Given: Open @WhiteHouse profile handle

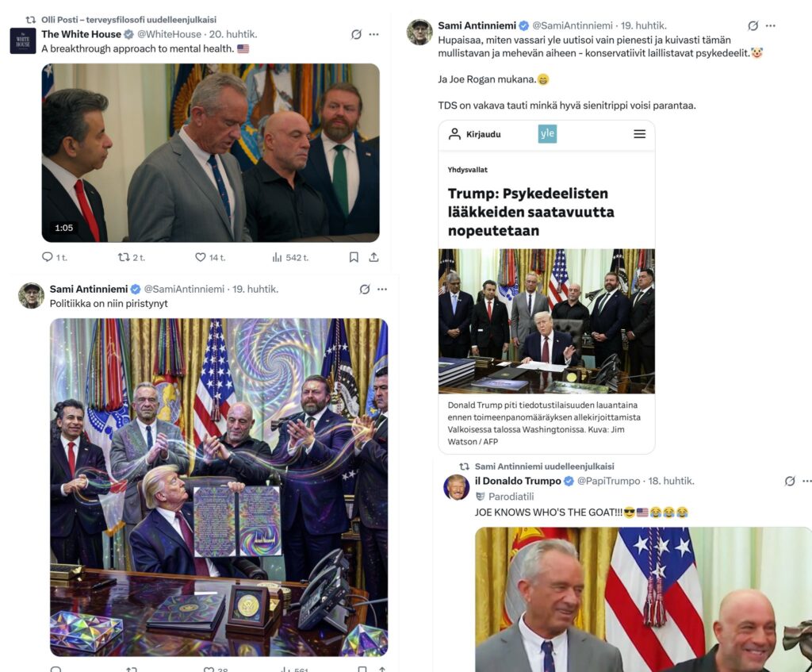Looking at the screenshot, I should (x=170, y=34).
